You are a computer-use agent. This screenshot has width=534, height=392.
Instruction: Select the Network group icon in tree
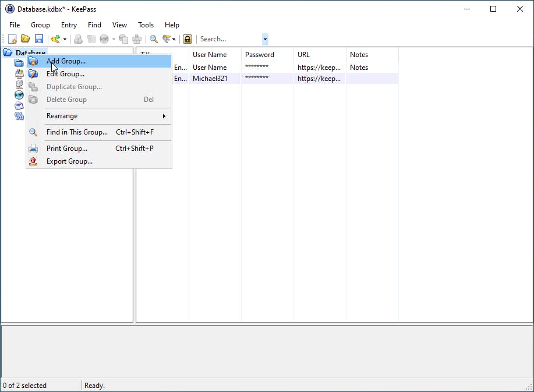19,84
